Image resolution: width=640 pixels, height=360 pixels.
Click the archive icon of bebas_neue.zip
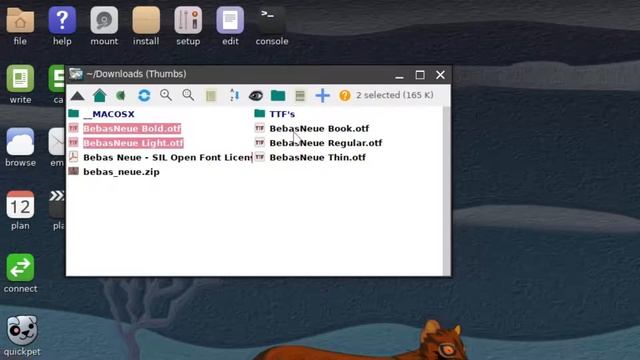point(73,171)
